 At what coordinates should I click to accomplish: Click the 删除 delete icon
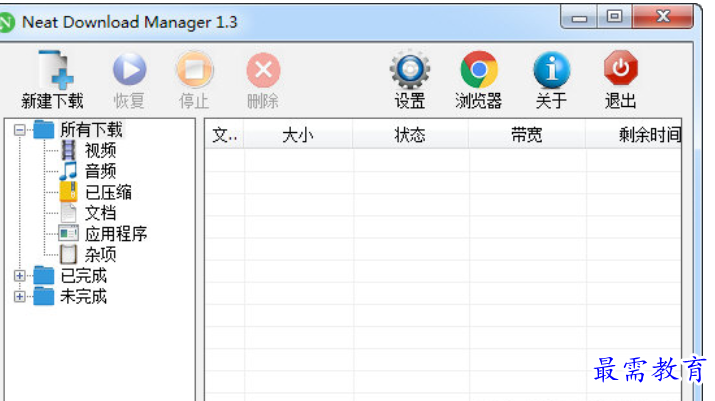(263, 70)
